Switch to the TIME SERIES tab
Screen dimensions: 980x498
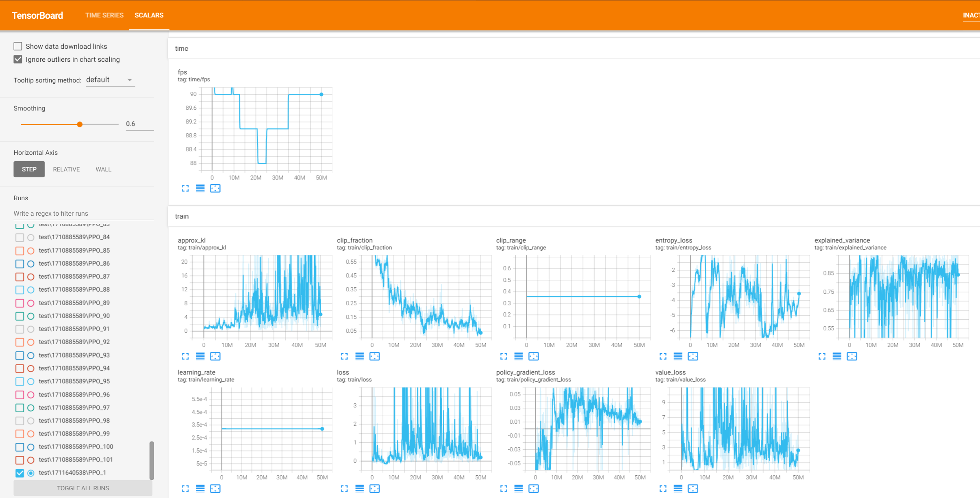[104, 15]
